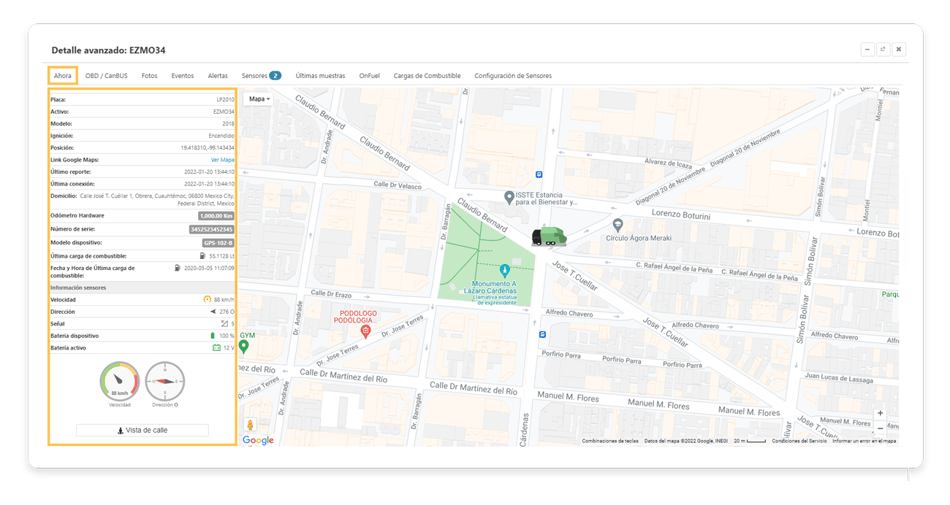Open the Últimas muestras tab
950x505 pixels.
[x=320, y=76]
